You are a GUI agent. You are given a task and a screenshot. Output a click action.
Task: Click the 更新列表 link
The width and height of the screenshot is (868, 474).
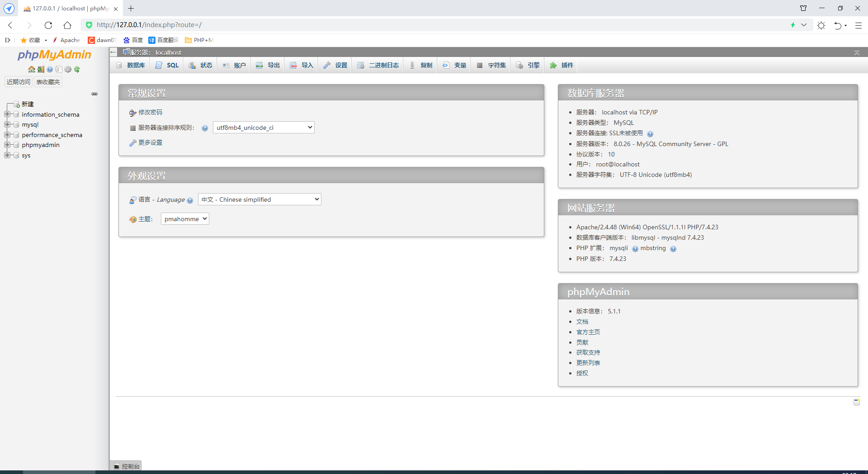(x=588, y=363)
